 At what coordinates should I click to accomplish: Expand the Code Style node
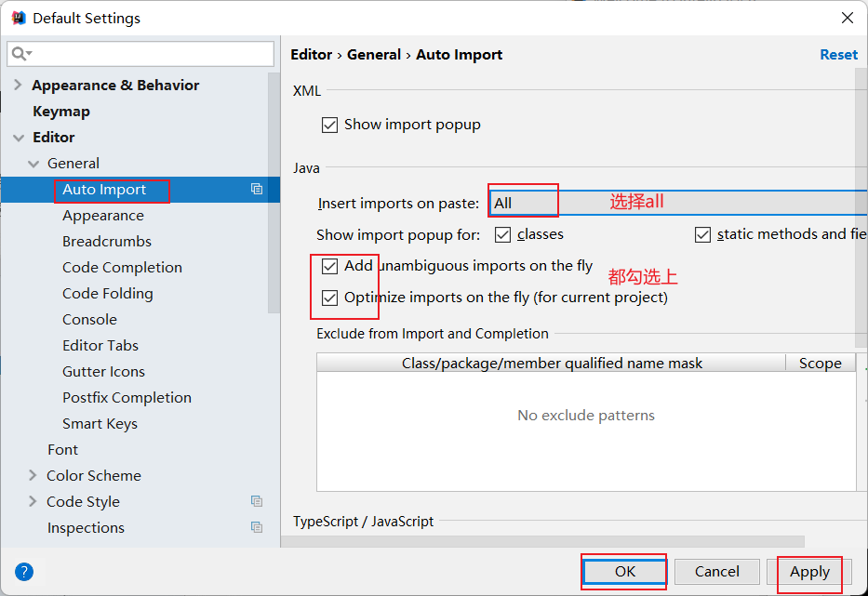(x=33, y=501)
